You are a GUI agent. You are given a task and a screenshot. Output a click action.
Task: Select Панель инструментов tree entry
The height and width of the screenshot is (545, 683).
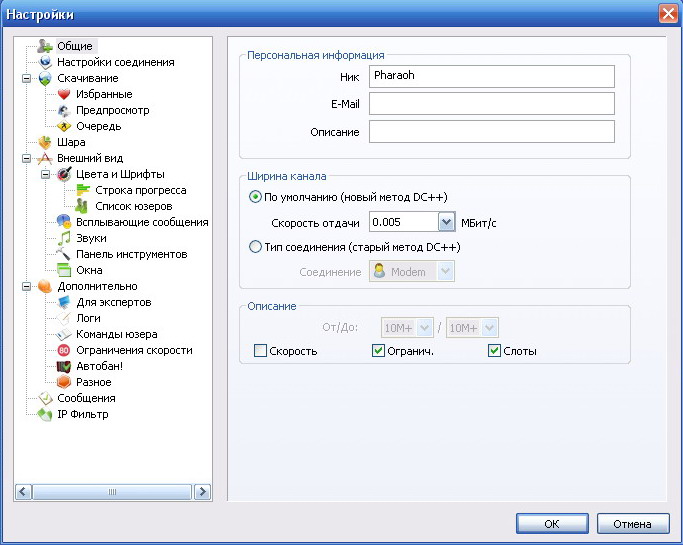click(132, 254)
